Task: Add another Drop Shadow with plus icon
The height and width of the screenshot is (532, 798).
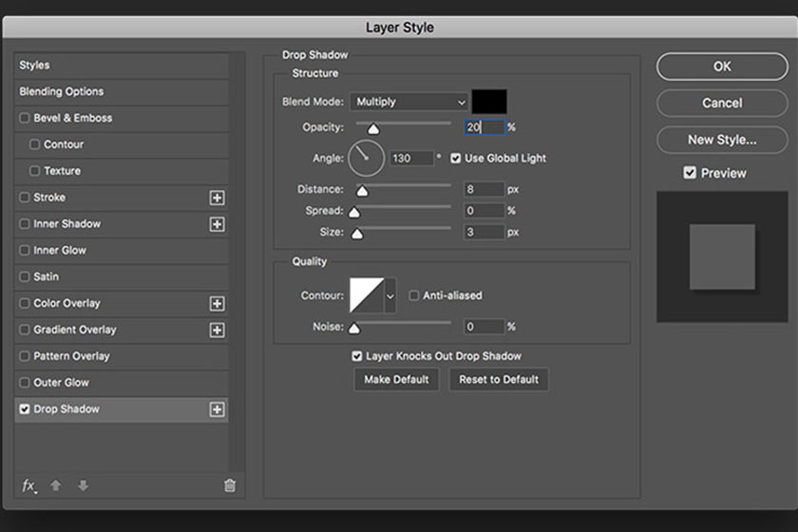Action: click(217, 409)
